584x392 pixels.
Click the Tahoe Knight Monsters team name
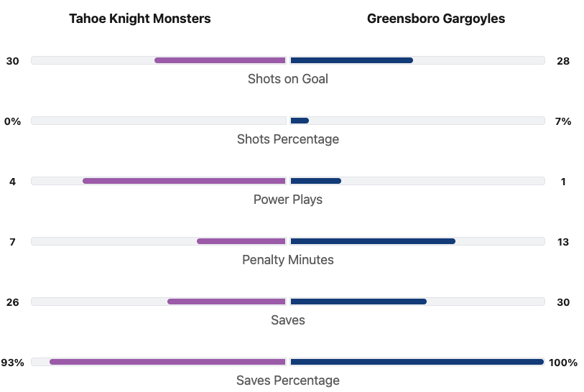[140, 19]
